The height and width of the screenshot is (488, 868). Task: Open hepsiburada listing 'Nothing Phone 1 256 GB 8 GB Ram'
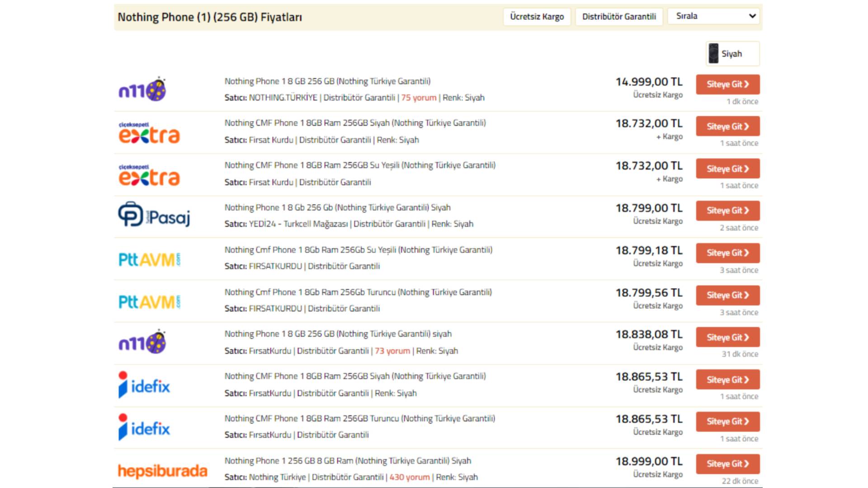pyautogui.click(x=348, y=461)
